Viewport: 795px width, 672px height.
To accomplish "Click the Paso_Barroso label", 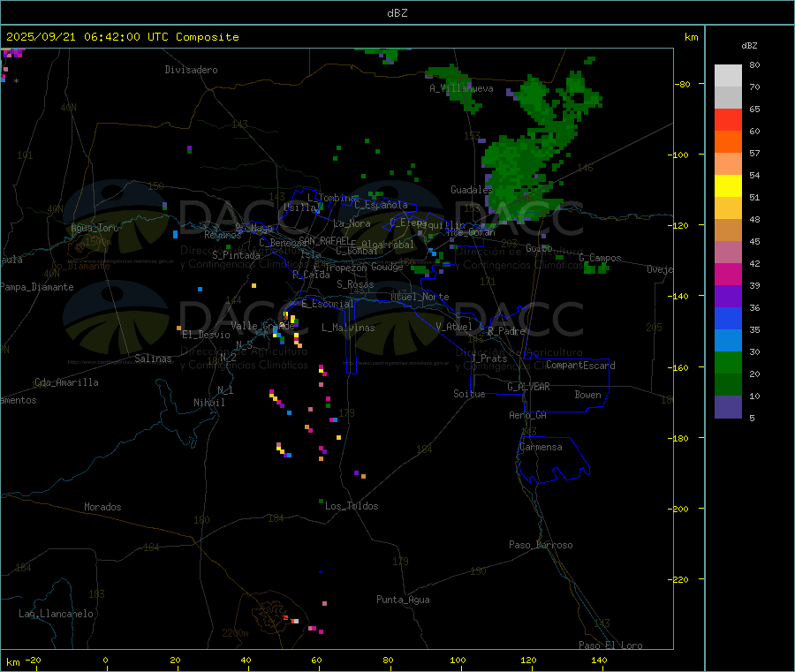I will coord(541,545).
